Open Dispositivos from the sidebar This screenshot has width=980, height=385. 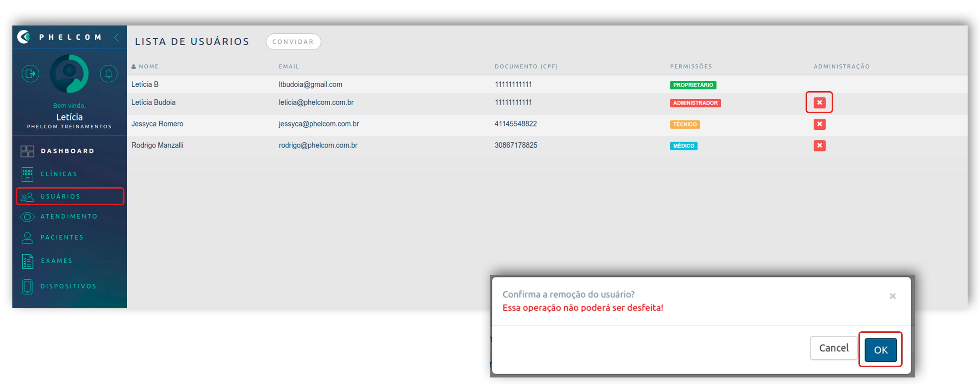[x=69, y=286]
